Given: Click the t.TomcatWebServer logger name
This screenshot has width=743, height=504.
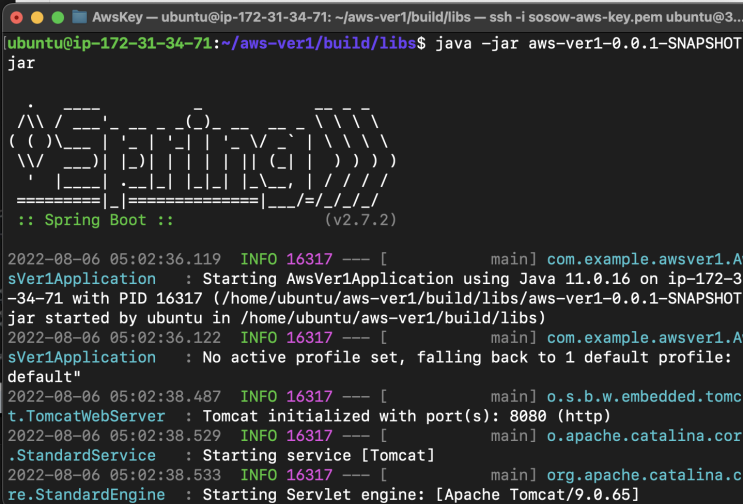Looking at the screenshot, I should (x=86, y=416).
